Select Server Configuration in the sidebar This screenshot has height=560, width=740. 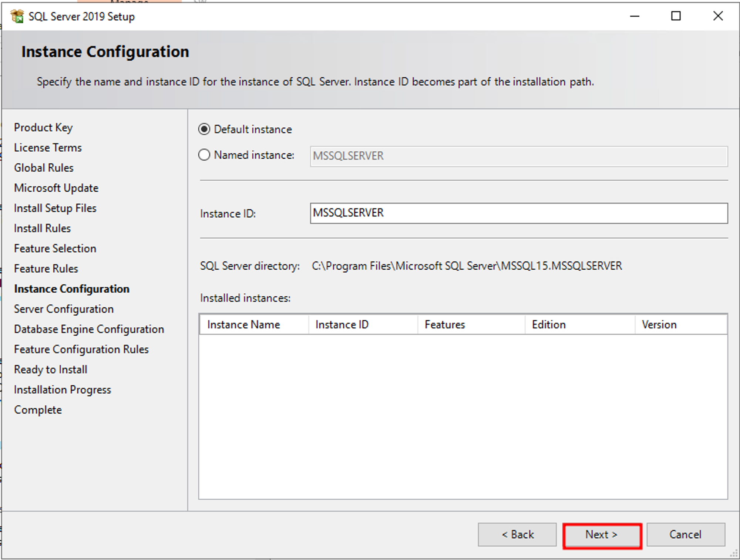[x=64, y=309]
